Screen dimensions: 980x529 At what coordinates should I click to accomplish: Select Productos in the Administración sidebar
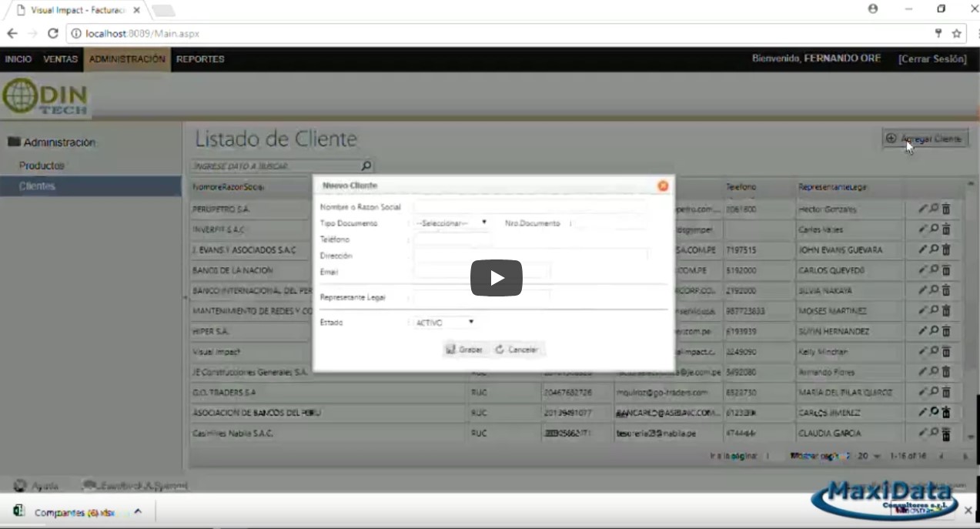pyautogui.click(x=42, y=166)
